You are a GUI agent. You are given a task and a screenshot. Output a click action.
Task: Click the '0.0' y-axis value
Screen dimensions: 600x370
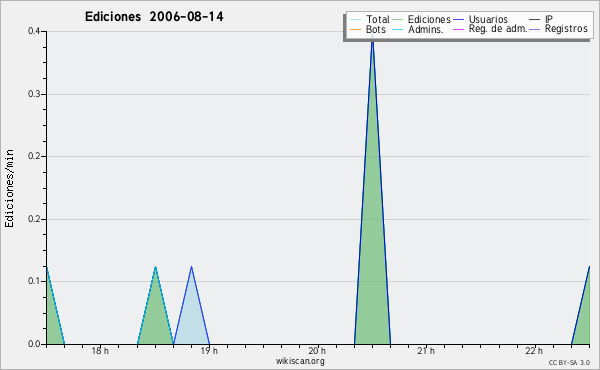pyautogui.click(x=34, y=344)
